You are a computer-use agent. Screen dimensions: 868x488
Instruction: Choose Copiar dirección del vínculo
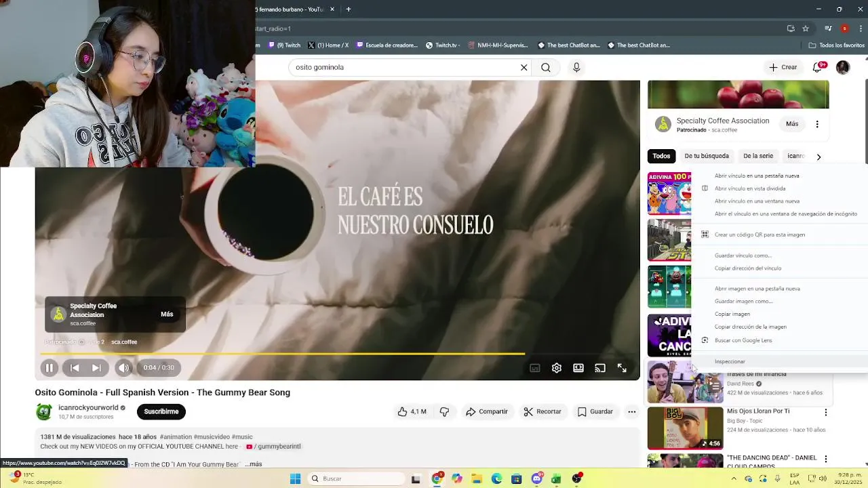[779, 268]
